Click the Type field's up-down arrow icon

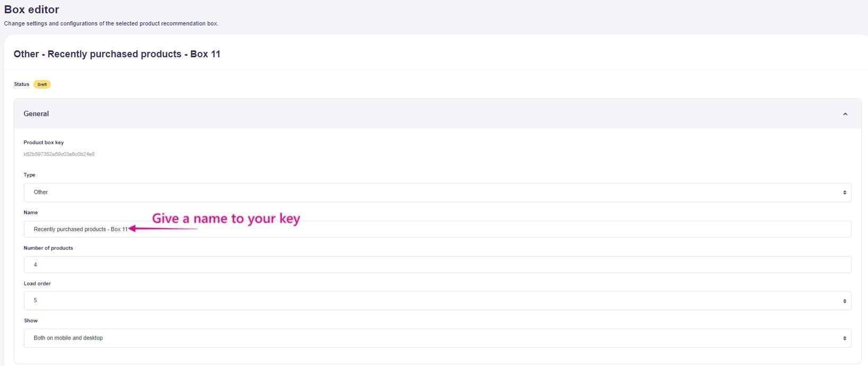(x=845, y=193)
